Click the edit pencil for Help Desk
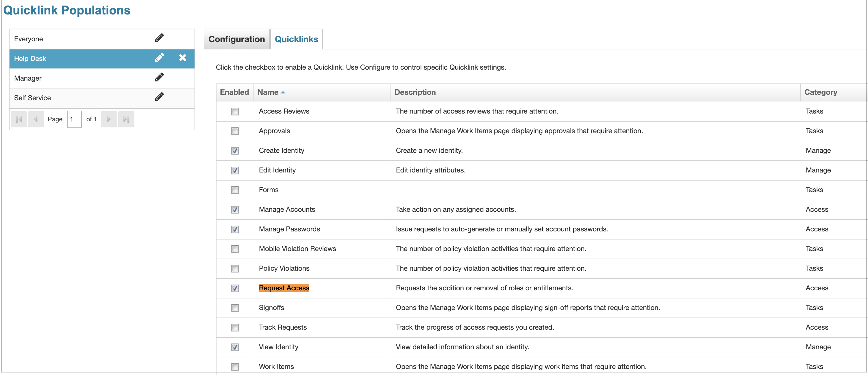The width and height of the screenshot is (868, 375). tap(159, 58)
